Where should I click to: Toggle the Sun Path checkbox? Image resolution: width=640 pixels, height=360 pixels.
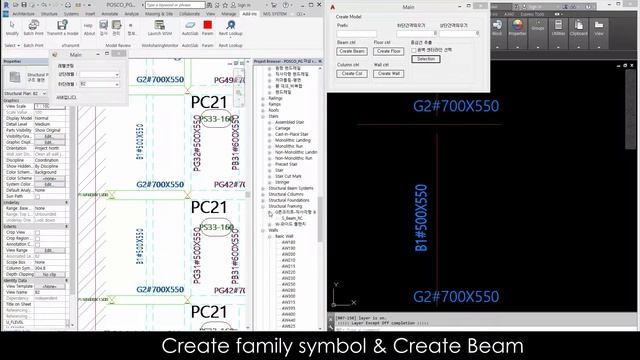pyautogui.click(x=38, y=196)
